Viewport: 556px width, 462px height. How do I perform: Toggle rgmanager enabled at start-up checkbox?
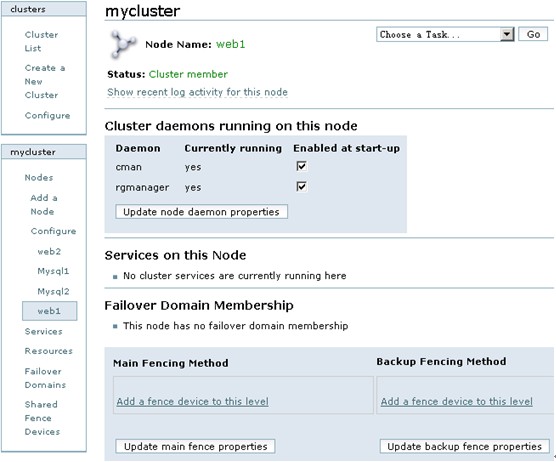coord(301,187)
